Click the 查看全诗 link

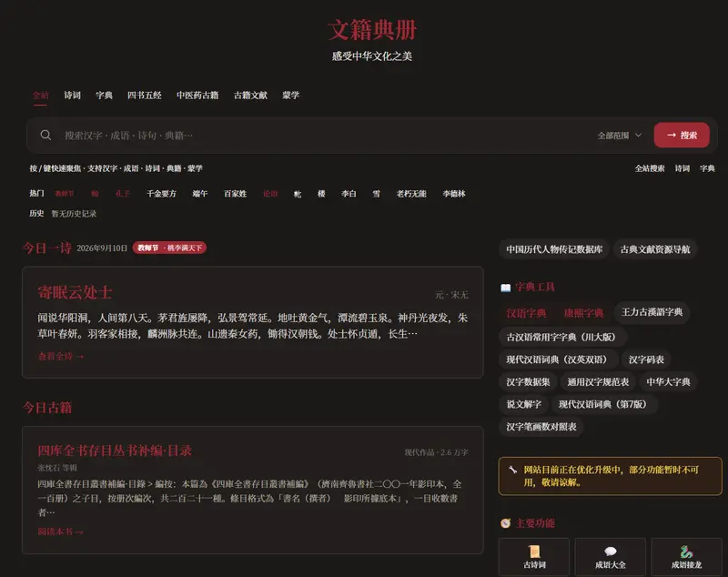(x=61, y=357)
